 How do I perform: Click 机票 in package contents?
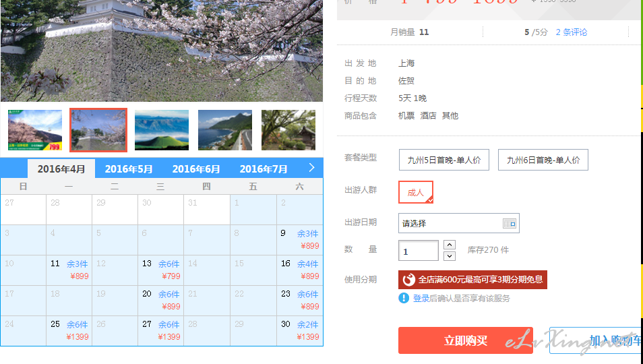[x=406, y=116]
